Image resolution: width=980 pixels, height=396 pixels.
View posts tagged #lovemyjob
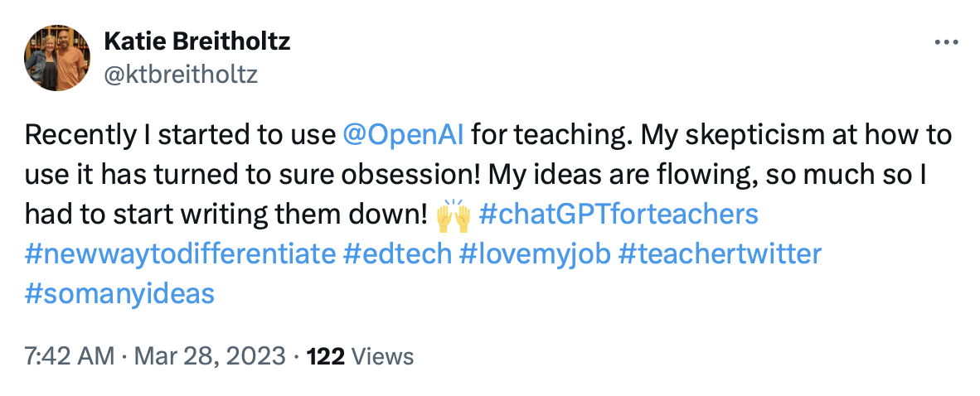click(x=535, y=254)
